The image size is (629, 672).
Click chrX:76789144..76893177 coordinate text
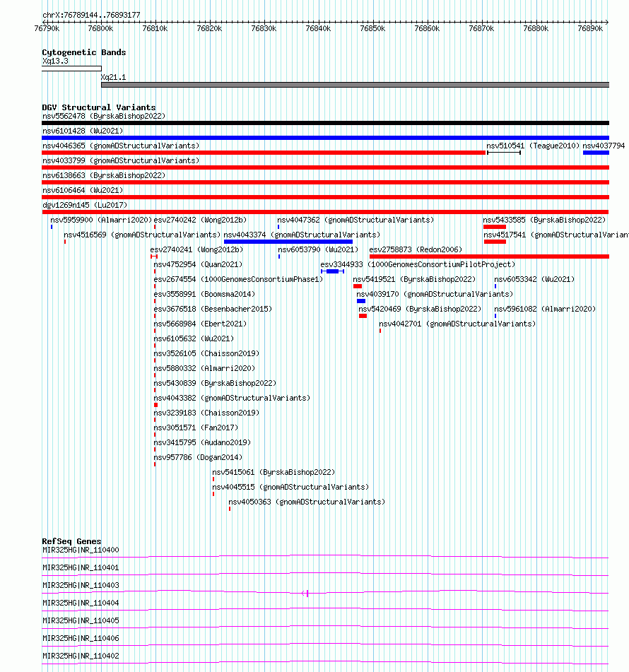click(91, 15)
